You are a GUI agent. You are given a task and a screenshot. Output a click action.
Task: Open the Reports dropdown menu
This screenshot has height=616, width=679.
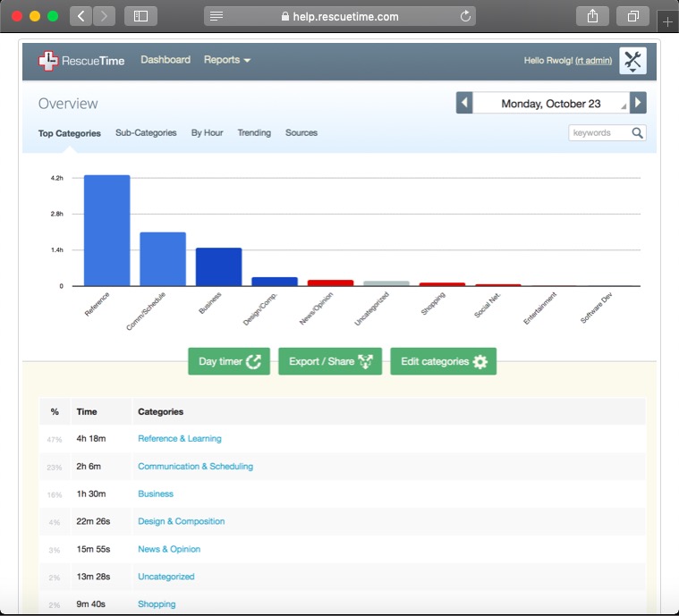pos(227,60)
